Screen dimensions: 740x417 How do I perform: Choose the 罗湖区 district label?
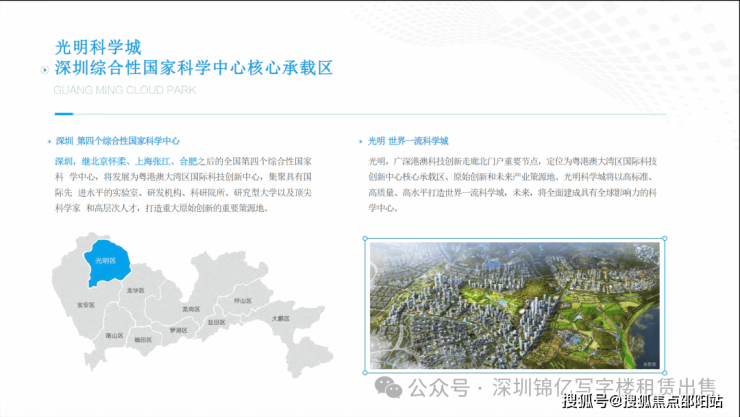pos(178,329)
